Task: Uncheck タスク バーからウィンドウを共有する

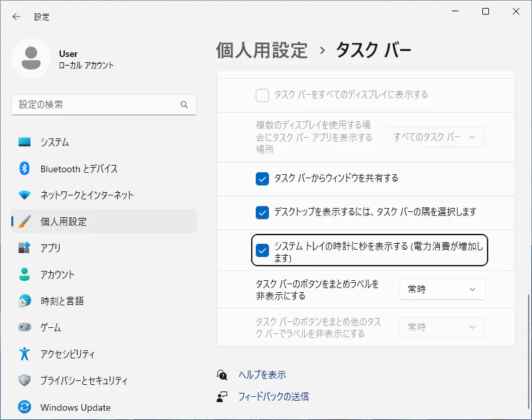Action: click(x=262, y=179)
